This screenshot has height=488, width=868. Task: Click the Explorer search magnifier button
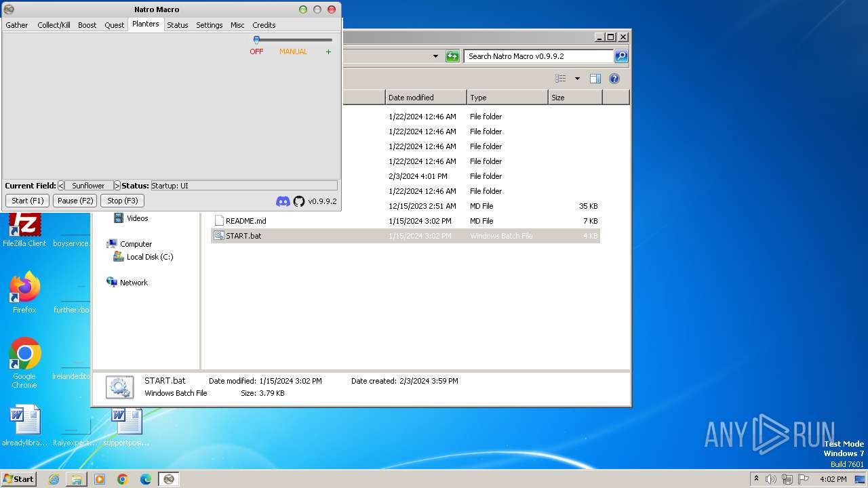(621, 56)
